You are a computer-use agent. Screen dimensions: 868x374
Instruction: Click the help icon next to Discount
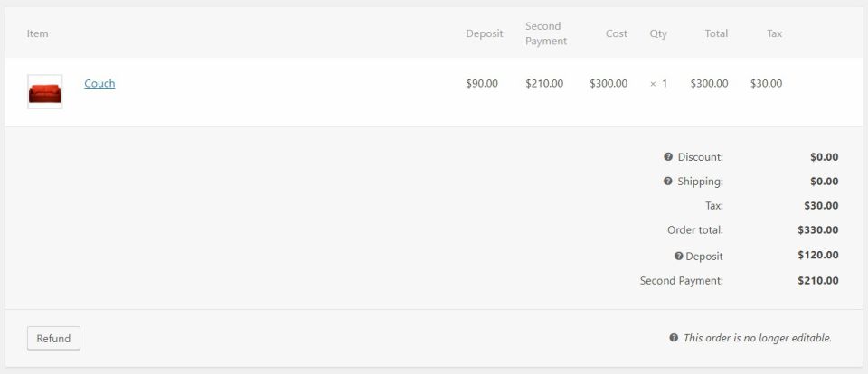pos(668,157)
